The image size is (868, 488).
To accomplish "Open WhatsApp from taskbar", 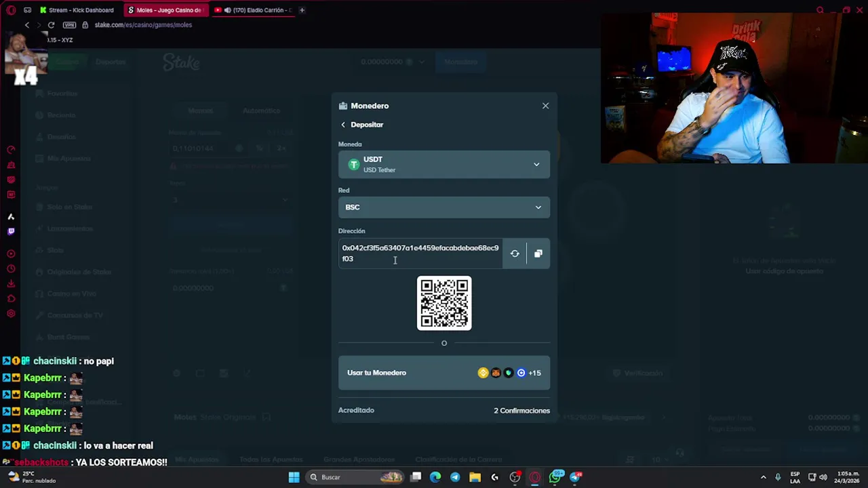I will 555,477.
